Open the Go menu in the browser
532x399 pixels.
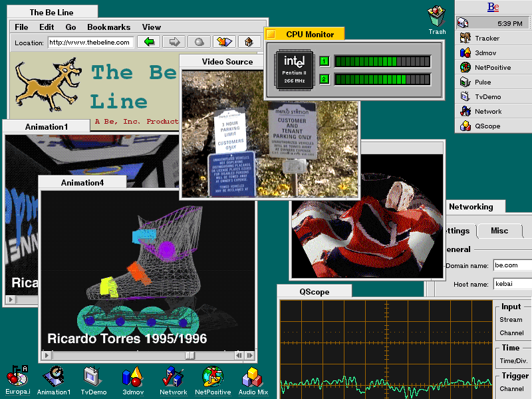pyautogui.click(x=70, y=27)
